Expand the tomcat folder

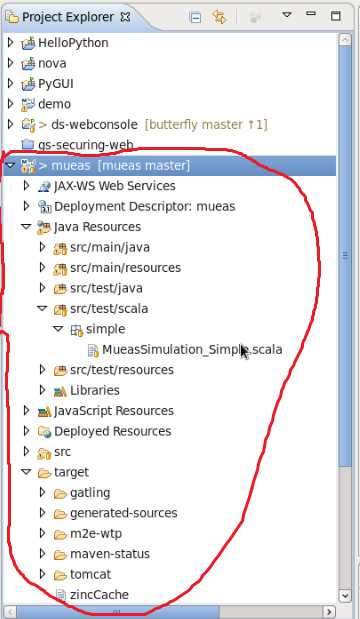click(x=42, y=574)
